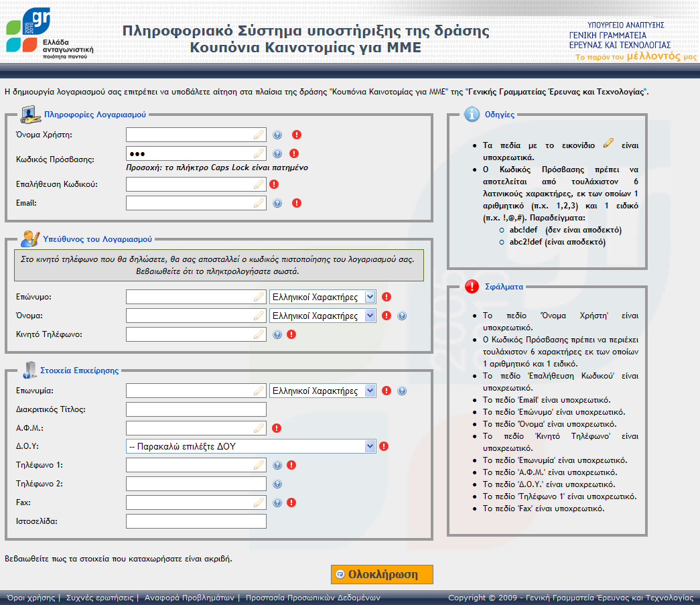Click the help icon beside Κινητό Τηλέφωνο

point(277,334)
